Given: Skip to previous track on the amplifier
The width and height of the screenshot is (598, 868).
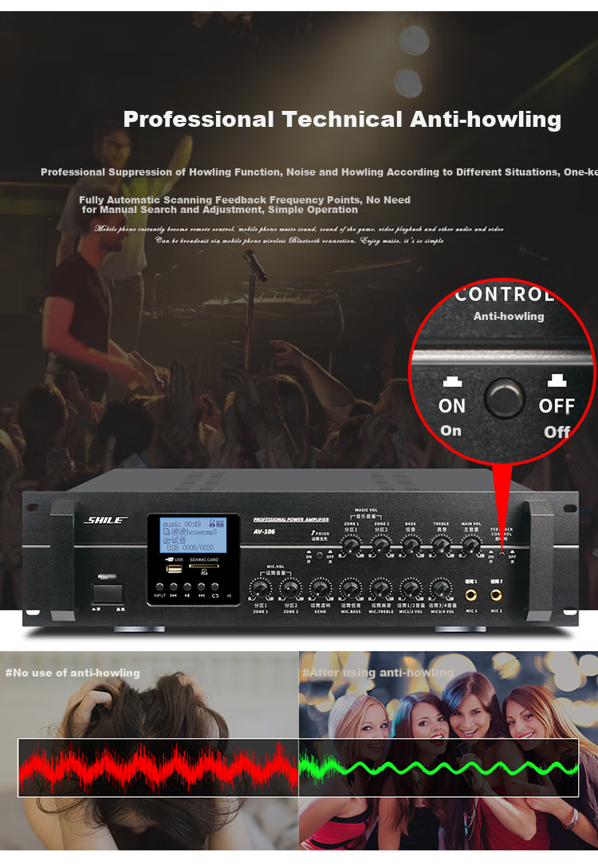Looking at the screenshot, I should click(x=174, y=586).
